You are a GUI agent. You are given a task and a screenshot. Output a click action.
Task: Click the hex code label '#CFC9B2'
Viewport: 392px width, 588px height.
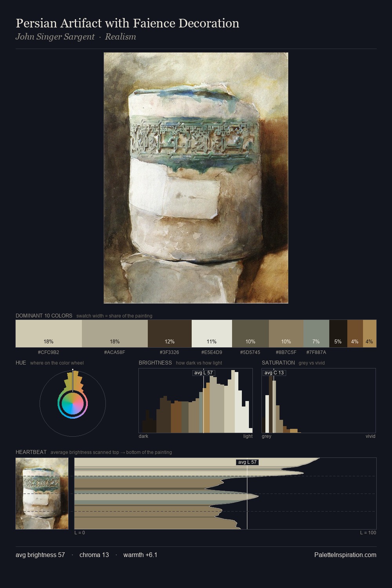pos(49,352)
